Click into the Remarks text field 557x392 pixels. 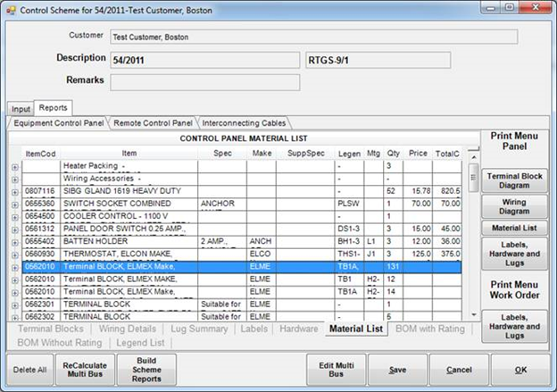204,81
